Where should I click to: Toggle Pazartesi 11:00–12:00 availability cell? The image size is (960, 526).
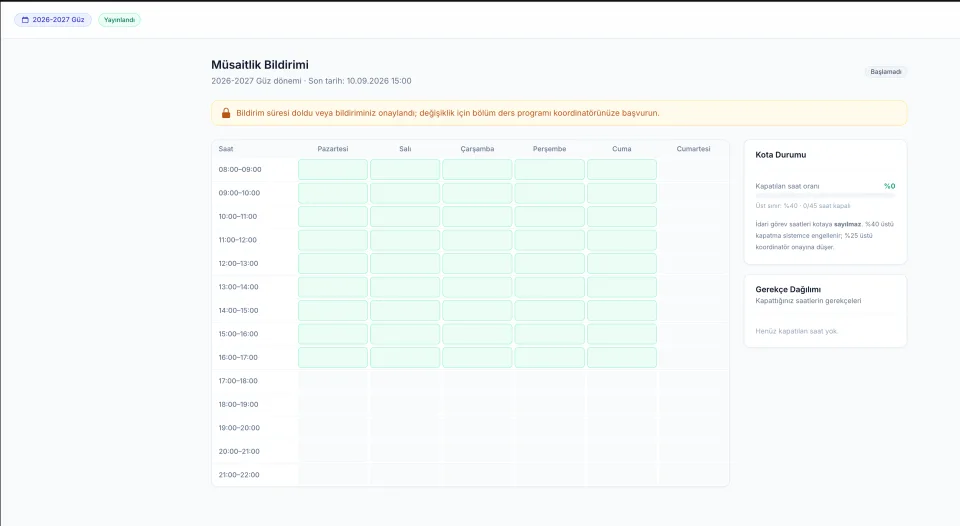(x=333, y=240)
